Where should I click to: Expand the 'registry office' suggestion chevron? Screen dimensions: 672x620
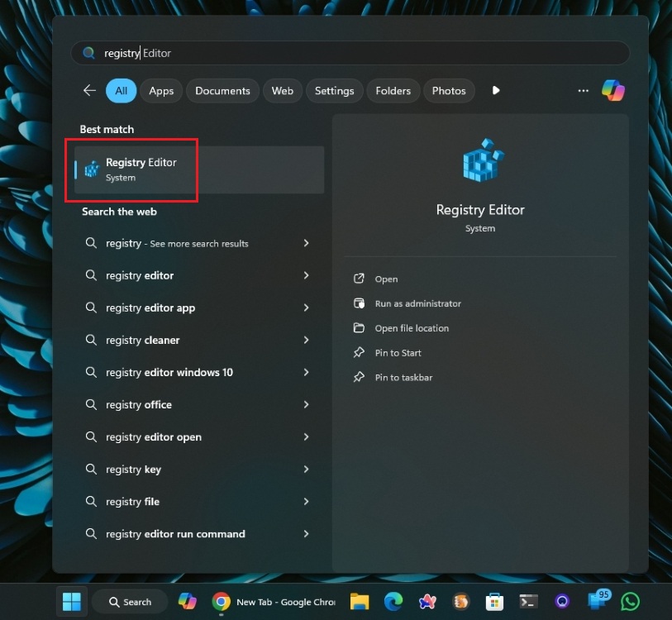tap(306, 404)
